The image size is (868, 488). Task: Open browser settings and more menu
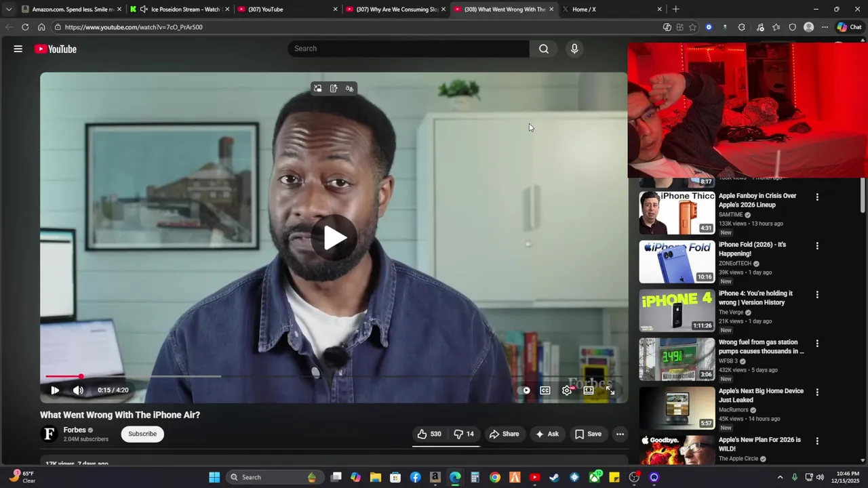click(x=825, y=27)
